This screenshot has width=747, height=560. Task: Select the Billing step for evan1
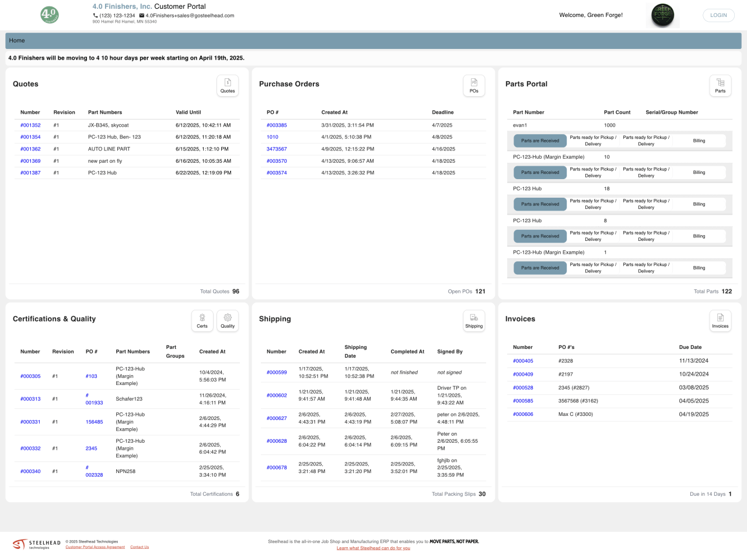699,141
